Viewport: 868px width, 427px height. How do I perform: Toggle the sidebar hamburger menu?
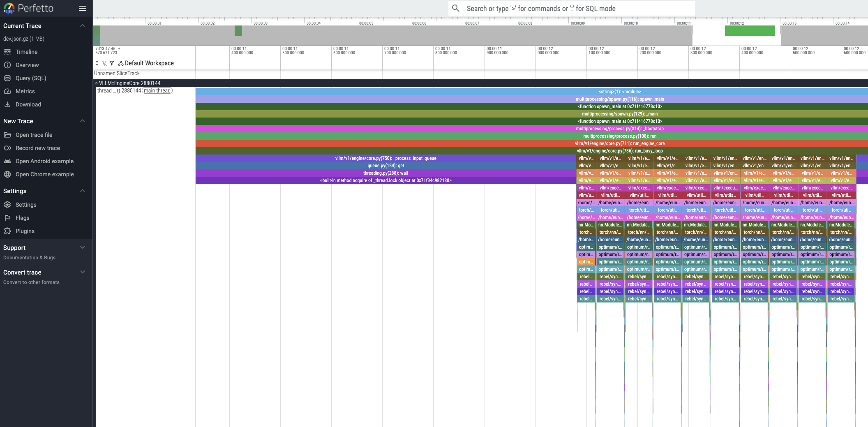83,8
